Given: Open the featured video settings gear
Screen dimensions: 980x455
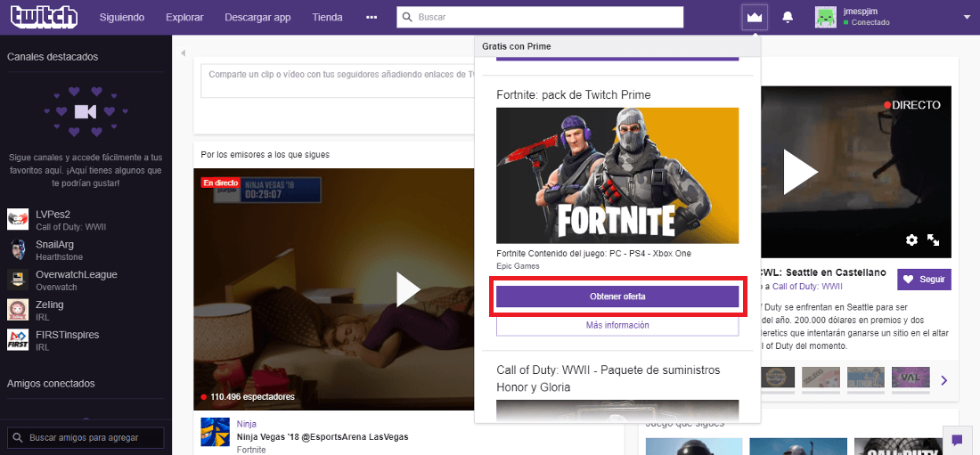Looking at the screenshot, I should pos(912,240).
